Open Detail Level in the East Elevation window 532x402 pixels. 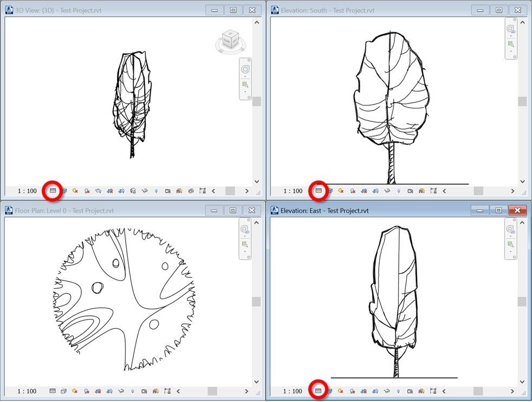pos(318,391)
